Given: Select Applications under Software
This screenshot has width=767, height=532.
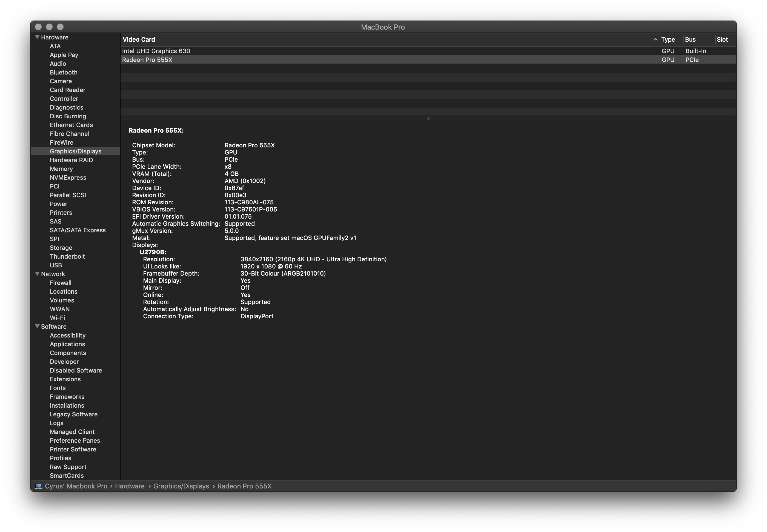Looking at the screenshot, I should [x=67, y=344].
